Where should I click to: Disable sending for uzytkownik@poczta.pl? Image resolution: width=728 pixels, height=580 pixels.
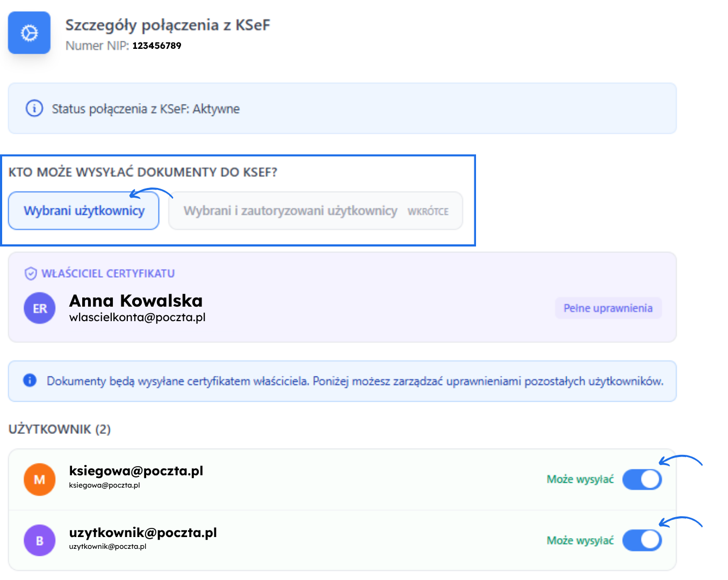642,540
